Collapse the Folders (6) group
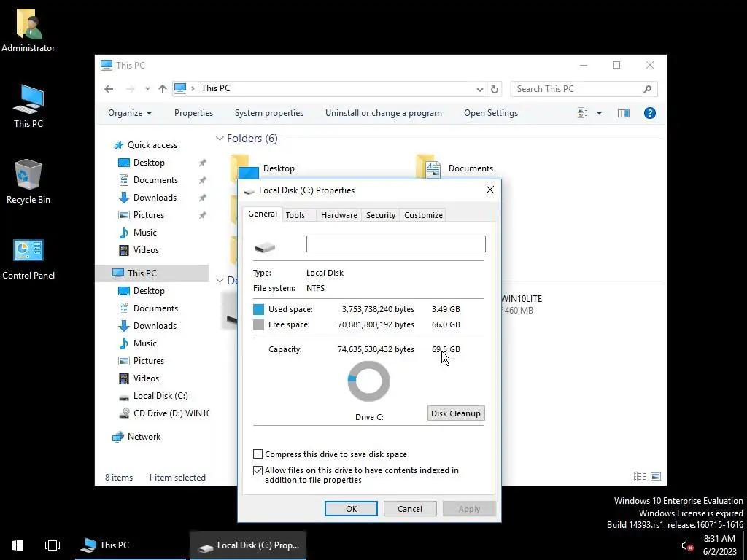747x560 pixels. pyautogui.click(x=220, y=139)
